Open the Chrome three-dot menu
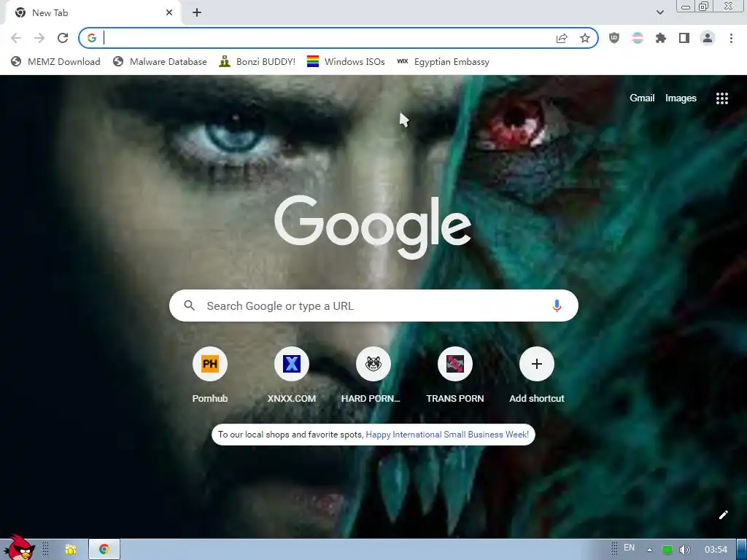 pos(731,38)
